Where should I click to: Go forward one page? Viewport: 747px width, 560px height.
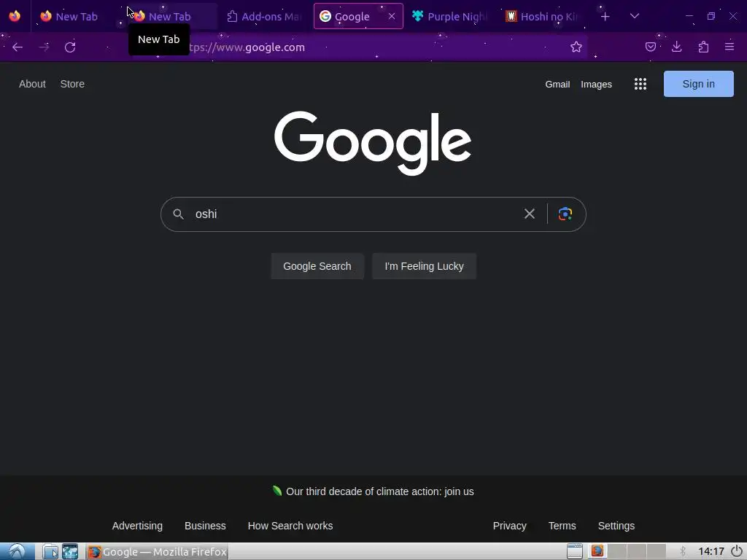44,47
